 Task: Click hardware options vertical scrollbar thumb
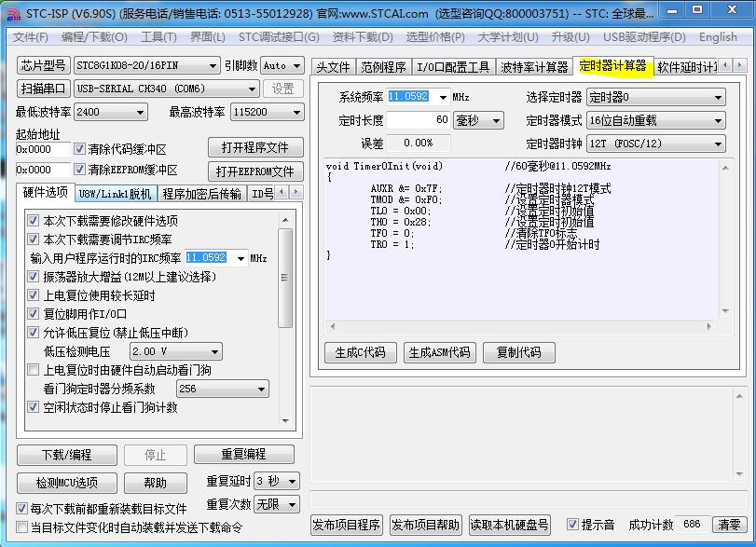[285, 278]
